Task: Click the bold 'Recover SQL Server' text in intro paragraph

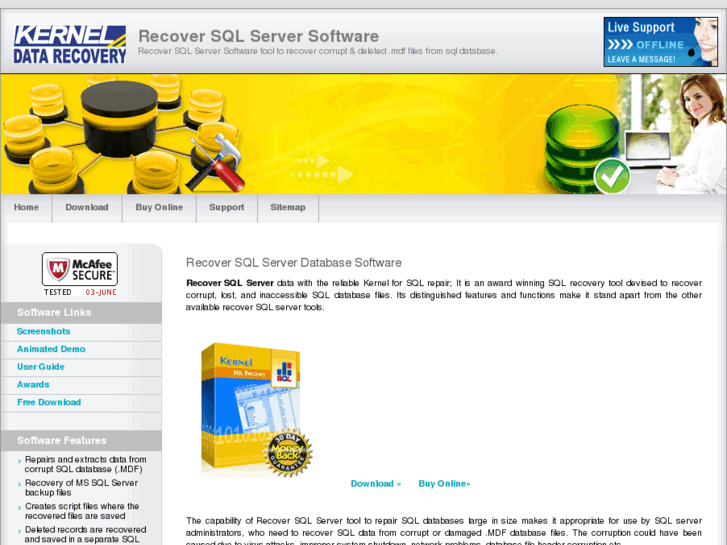Action: pos(230,283)
